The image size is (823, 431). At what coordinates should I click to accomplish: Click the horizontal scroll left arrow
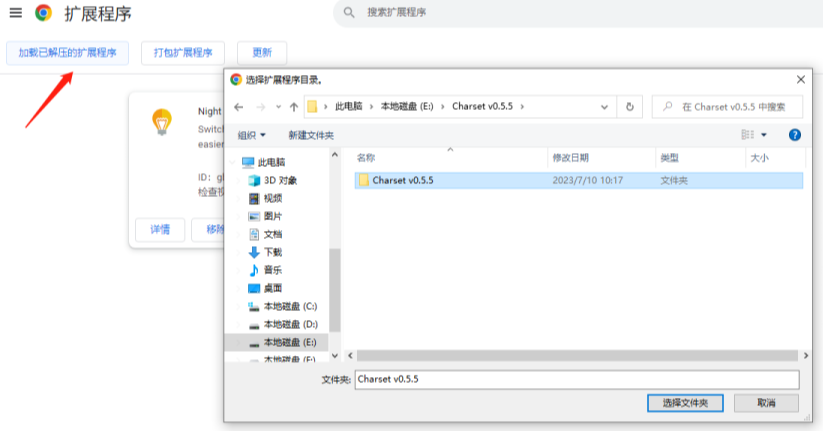coord(351,356)
